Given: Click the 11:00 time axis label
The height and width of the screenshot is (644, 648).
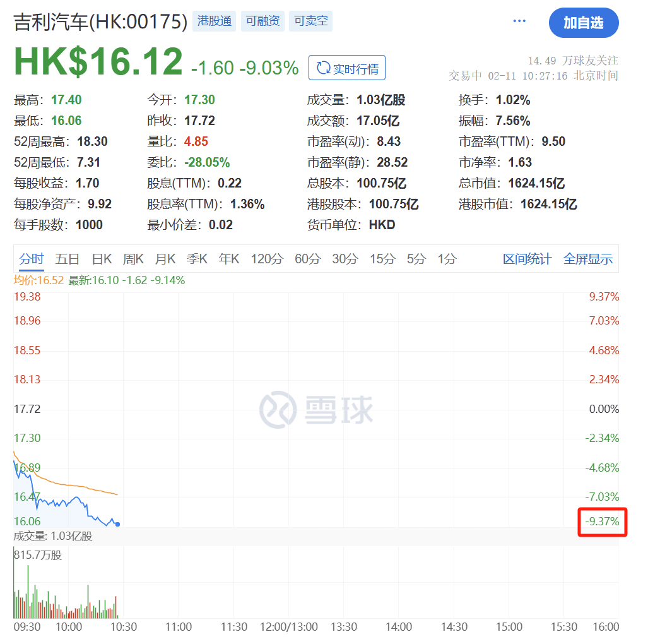Looking at the screenshot, I should click(x=179, y=627).
